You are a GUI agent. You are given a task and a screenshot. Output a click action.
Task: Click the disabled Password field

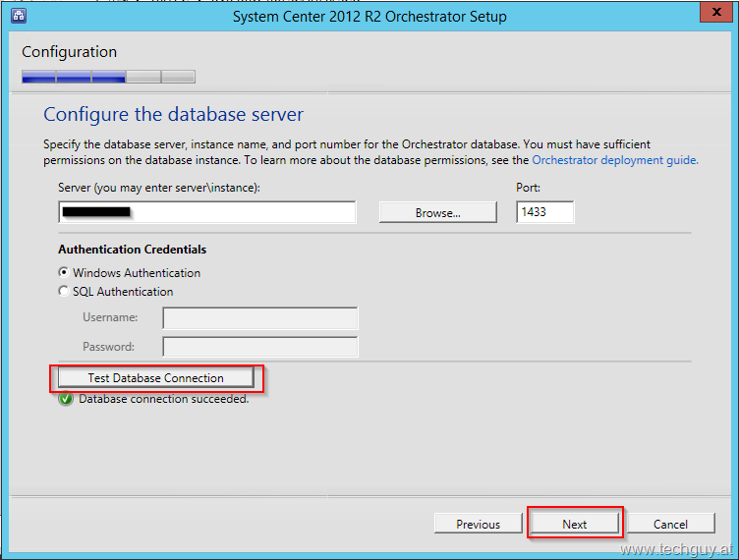[260, 347]
